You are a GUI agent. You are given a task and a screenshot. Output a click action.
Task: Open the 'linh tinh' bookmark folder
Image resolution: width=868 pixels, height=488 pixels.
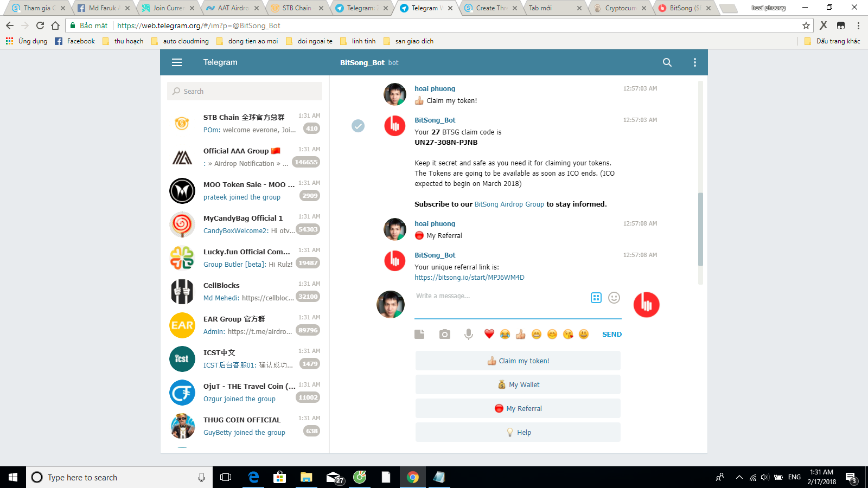[358, 41]
